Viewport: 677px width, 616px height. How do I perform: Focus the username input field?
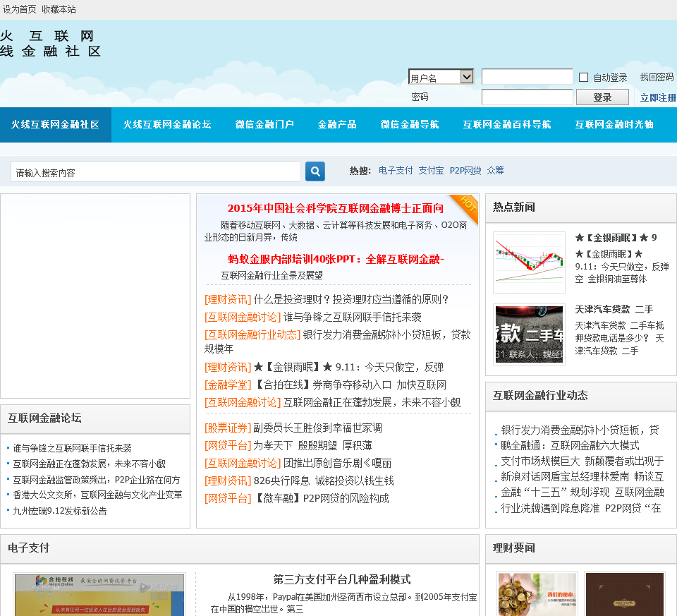click(527, 77)
